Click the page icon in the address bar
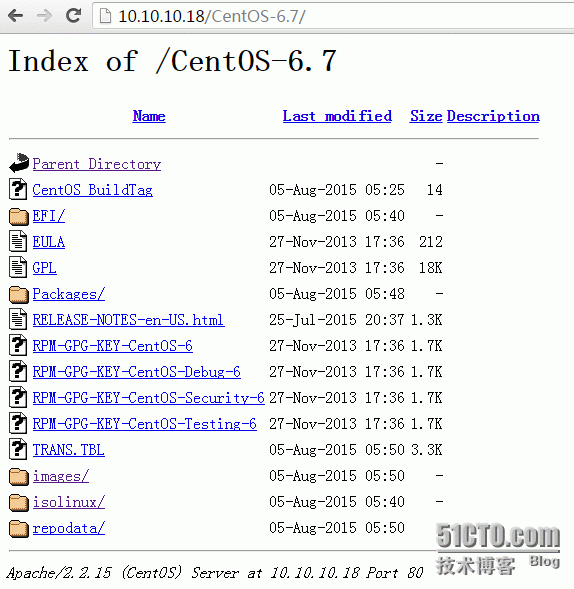The height and width of the screenshot is (589, 574). [x=106, y=16]
